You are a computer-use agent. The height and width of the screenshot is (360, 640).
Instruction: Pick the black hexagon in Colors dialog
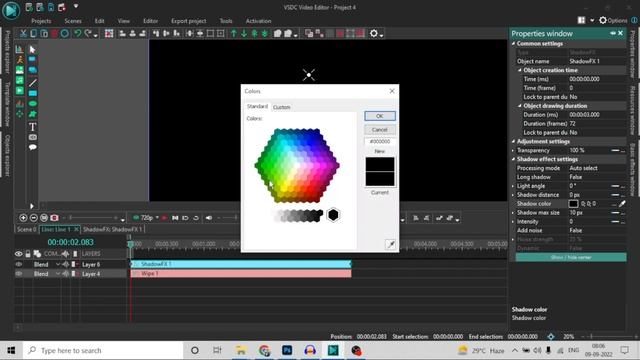333,215
